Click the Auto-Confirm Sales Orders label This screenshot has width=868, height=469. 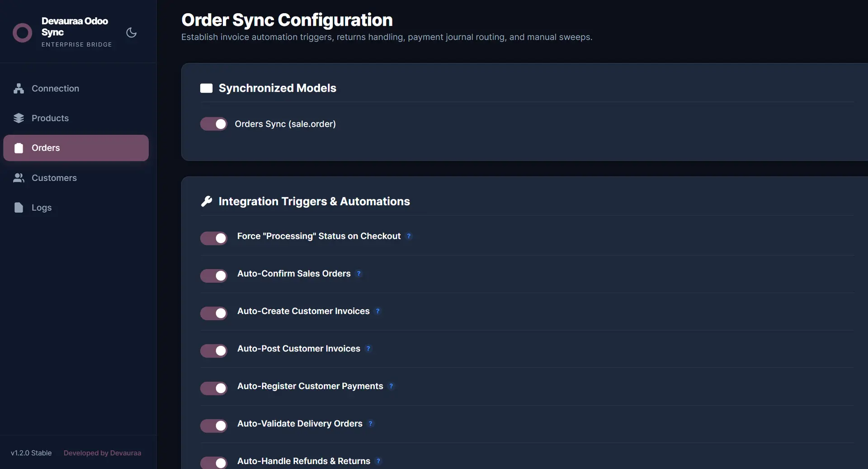pos(294,274)
